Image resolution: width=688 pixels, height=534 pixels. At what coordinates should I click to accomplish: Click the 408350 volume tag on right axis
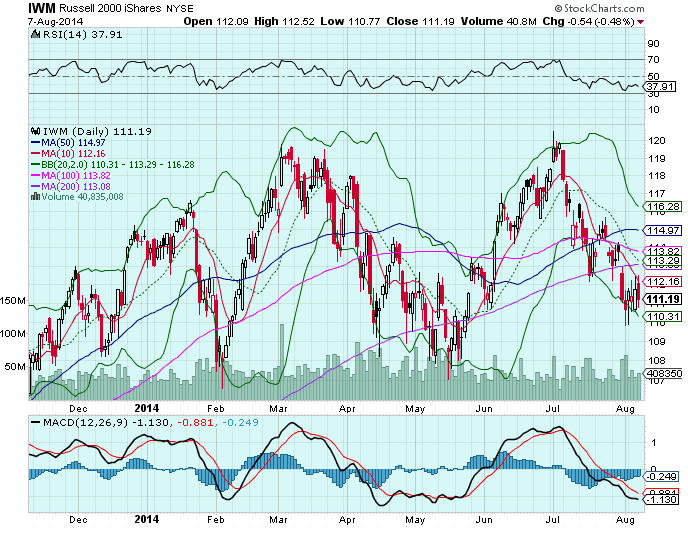[x=663, y=373]
